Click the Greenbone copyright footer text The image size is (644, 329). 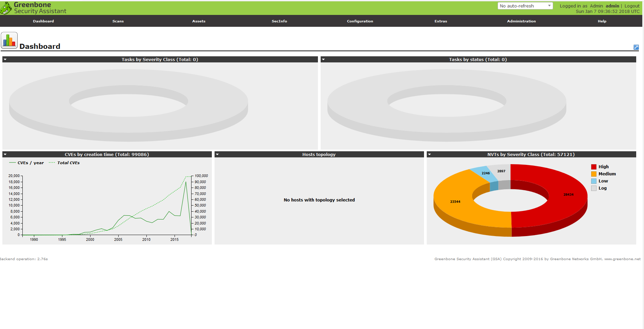(538, 259)
